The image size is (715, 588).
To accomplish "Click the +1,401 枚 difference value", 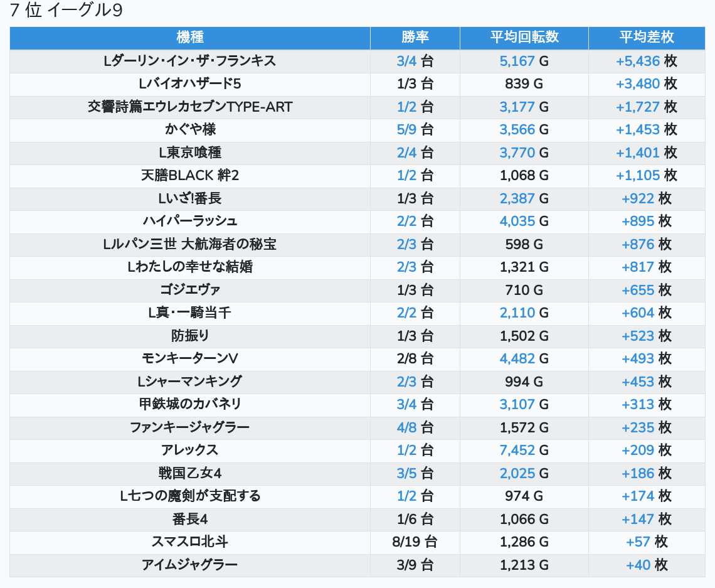I will coord(647,152).
